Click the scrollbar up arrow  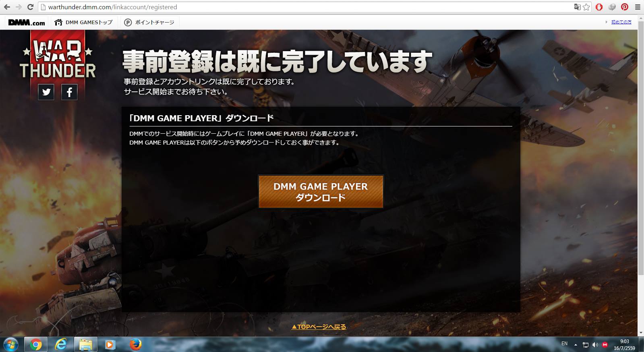(641, 19)
